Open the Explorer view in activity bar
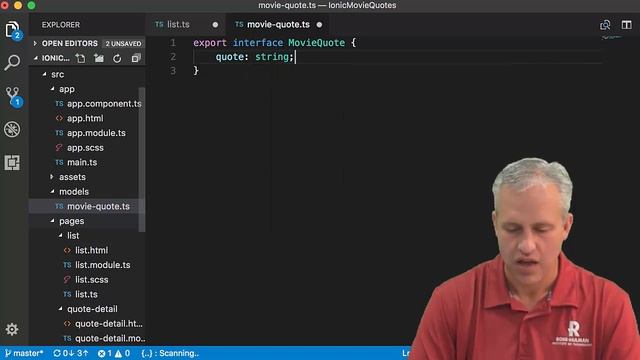640x360 pixels. point(12,30)
